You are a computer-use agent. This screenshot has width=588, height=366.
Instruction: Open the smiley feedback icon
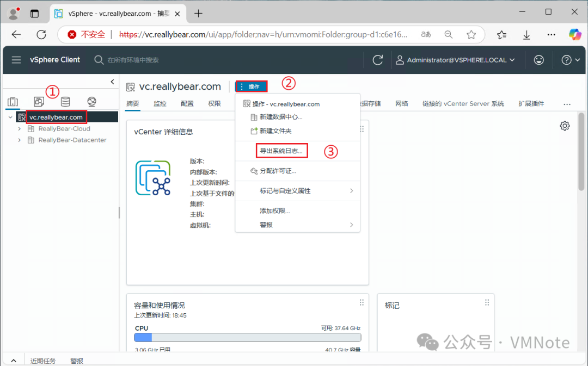(539, 60)
